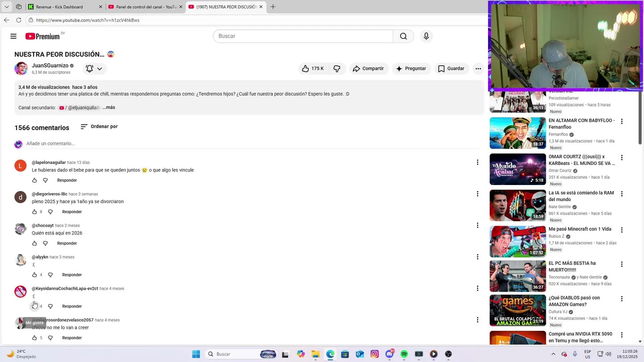This screenshot has height=362, width=644.
Task: Reply to @diegoriveros-l8c's comment
Action: (72, 212)
